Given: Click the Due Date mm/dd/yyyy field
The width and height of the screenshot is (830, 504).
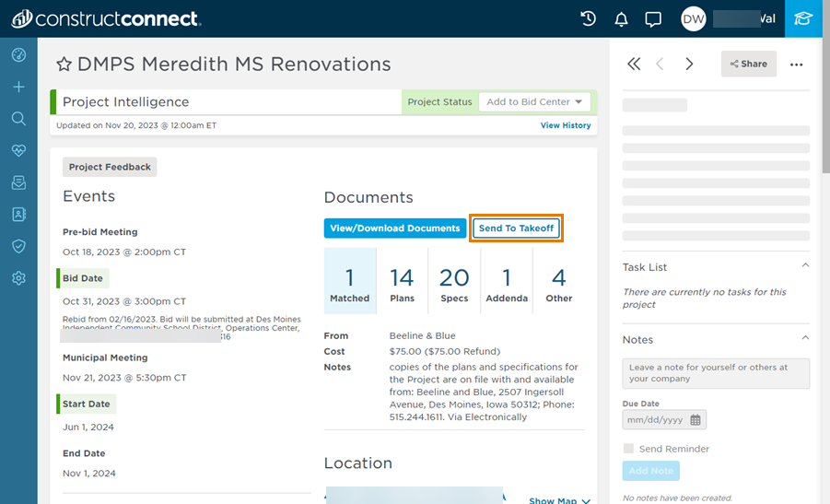Looking at the screenshot, I should pos(664,420).
